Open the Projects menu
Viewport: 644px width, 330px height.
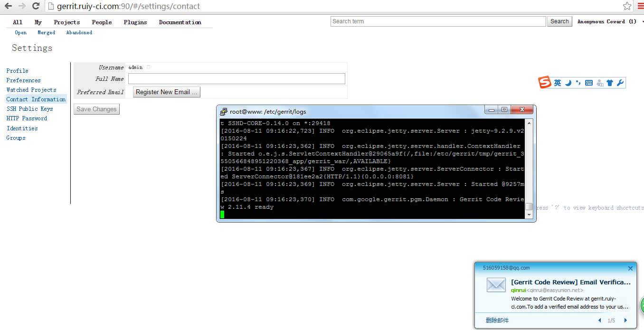click(67, 22)
